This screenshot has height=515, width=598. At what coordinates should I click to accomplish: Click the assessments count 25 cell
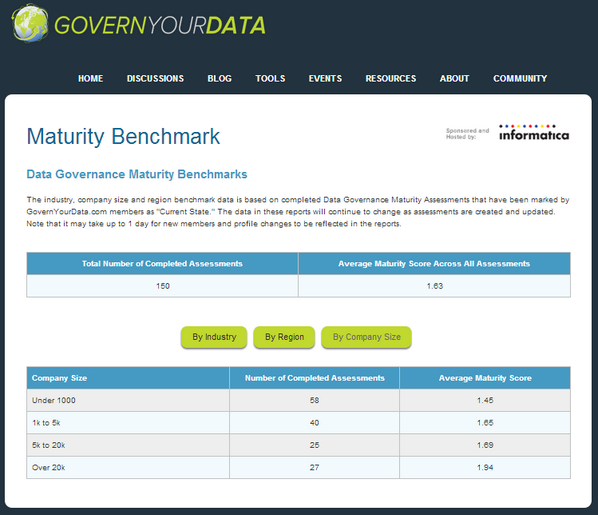pyautogui.click(x=315, y=445)
